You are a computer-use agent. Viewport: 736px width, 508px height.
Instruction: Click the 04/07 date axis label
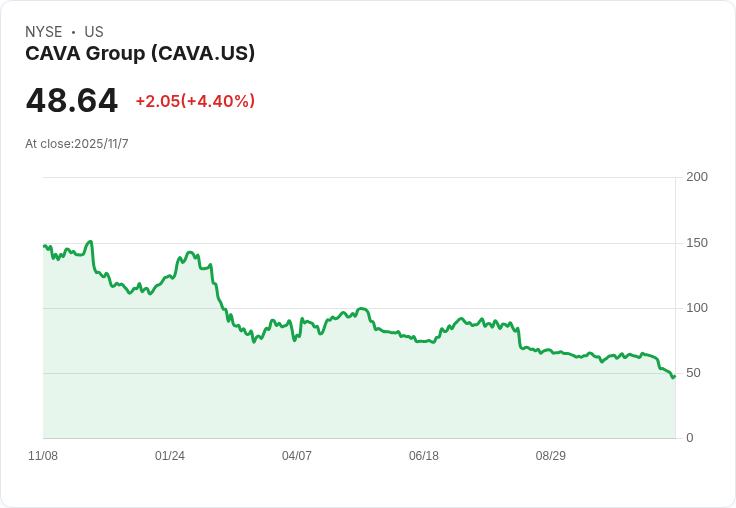pyautogui.click(x=297, y=456)
